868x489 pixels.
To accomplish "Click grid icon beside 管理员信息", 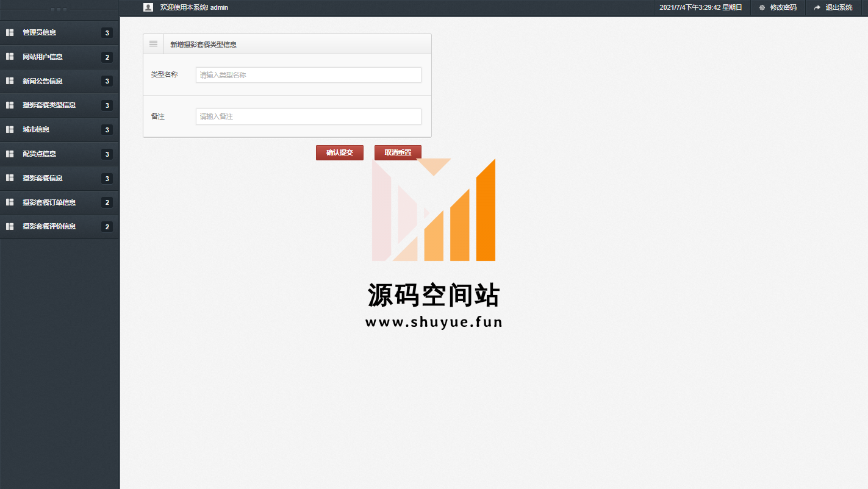I will click(10, 32).
